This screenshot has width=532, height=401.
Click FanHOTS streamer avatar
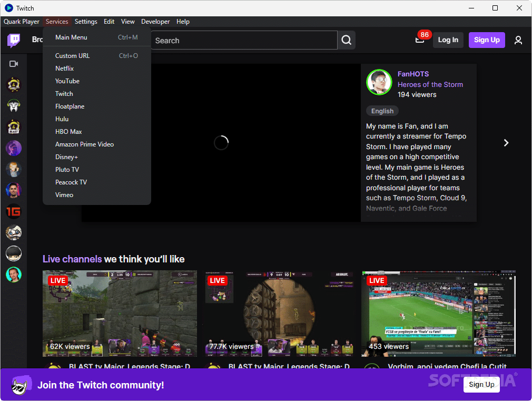[379, 82]
